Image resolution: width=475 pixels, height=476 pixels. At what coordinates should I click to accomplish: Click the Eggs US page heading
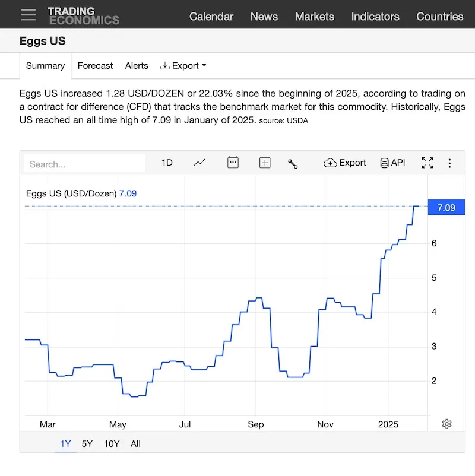point(43,41)
